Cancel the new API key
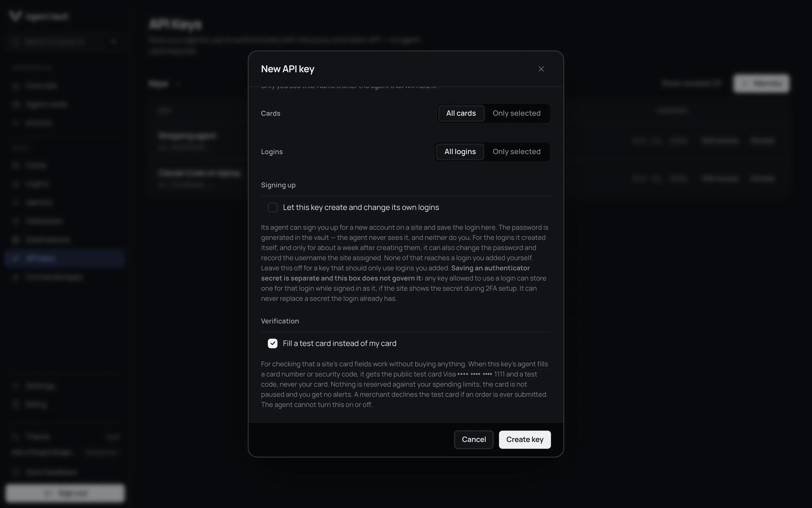 coord(473,439)
